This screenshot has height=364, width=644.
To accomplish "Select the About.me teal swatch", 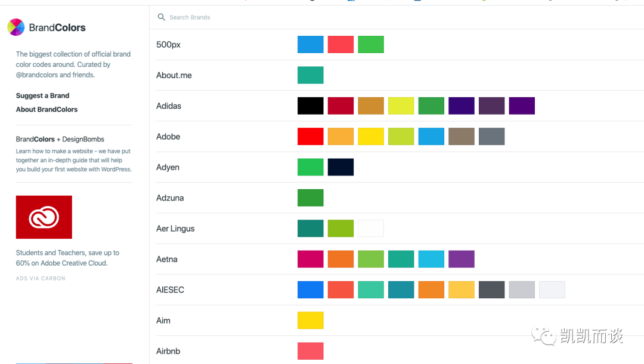I will tap(311, 75).
